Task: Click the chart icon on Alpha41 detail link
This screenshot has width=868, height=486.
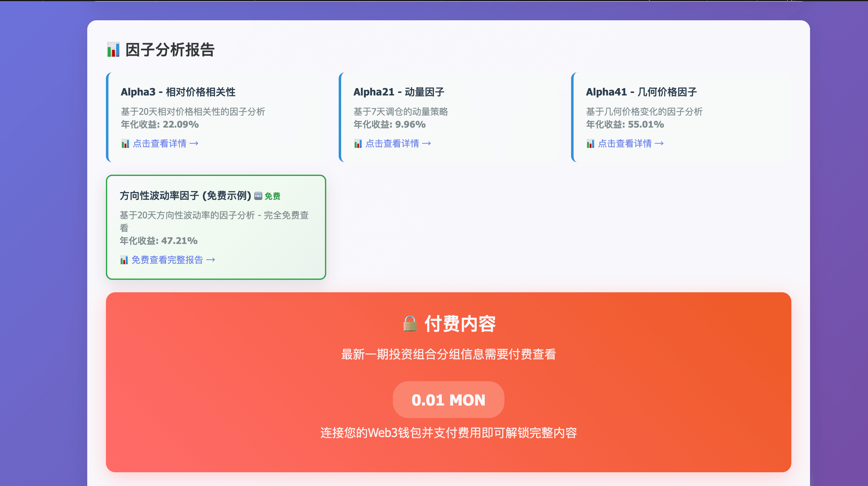Action: [x=591, y=143]
